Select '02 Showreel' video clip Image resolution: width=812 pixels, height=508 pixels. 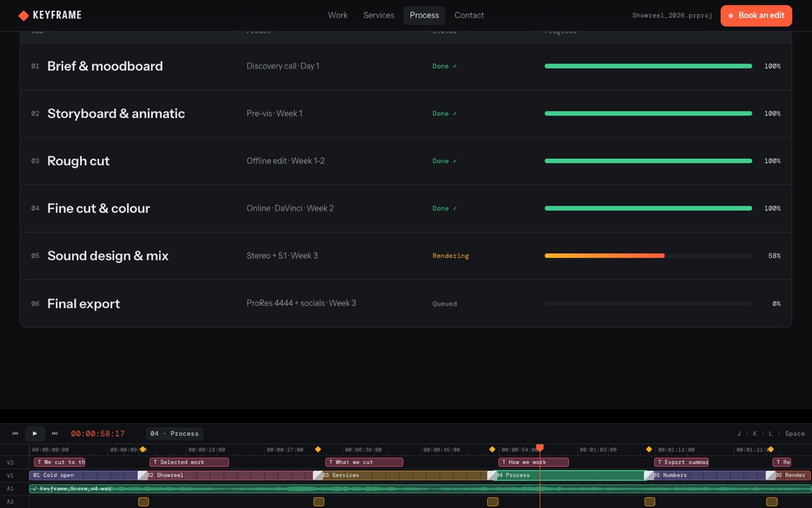coord(231,475)
